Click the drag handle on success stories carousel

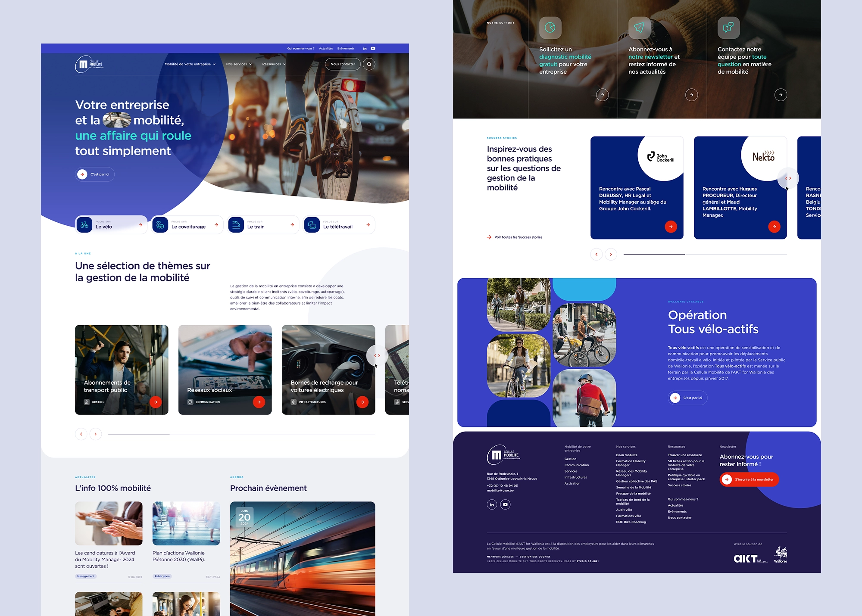788,178
